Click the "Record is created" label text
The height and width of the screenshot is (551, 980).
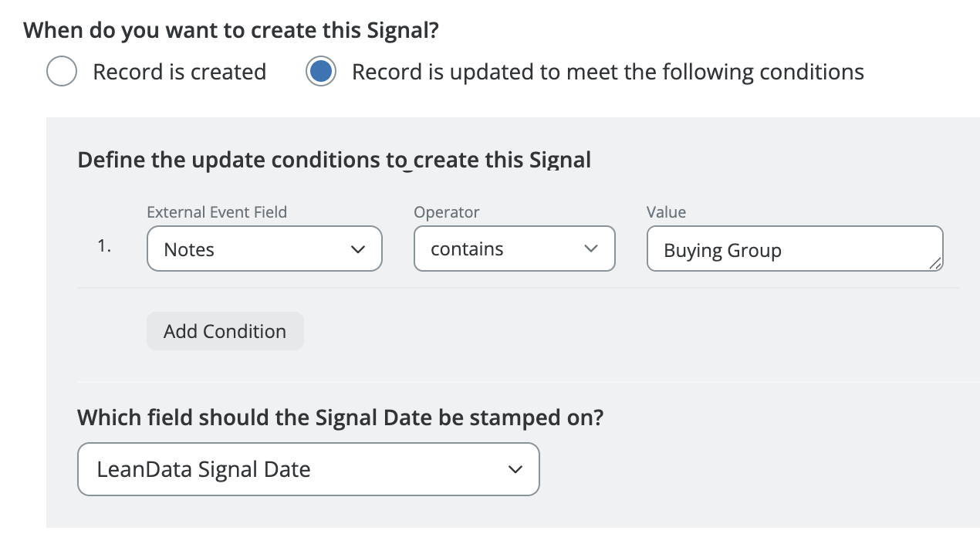(179, 72)
